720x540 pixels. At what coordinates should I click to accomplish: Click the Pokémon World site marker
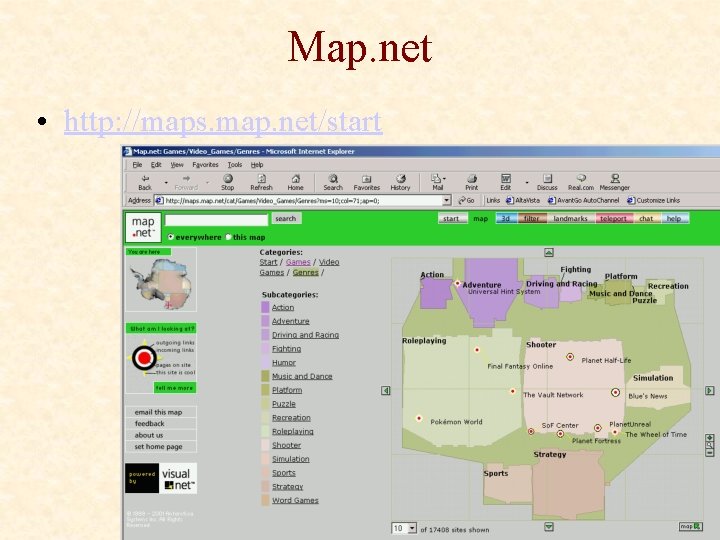coord(419,418)
